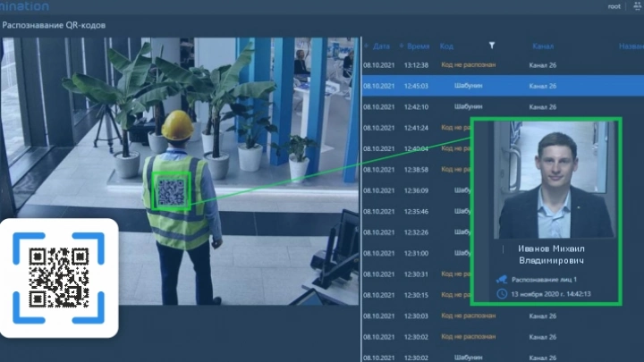Open the Распознавание QR-кодов tab
The width and height of the screenshot is (644, 362).
click(x=54, y=24)
